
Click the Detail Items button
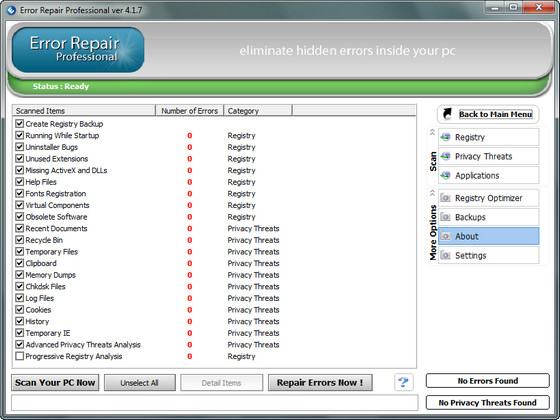click(x=221, y=382)
